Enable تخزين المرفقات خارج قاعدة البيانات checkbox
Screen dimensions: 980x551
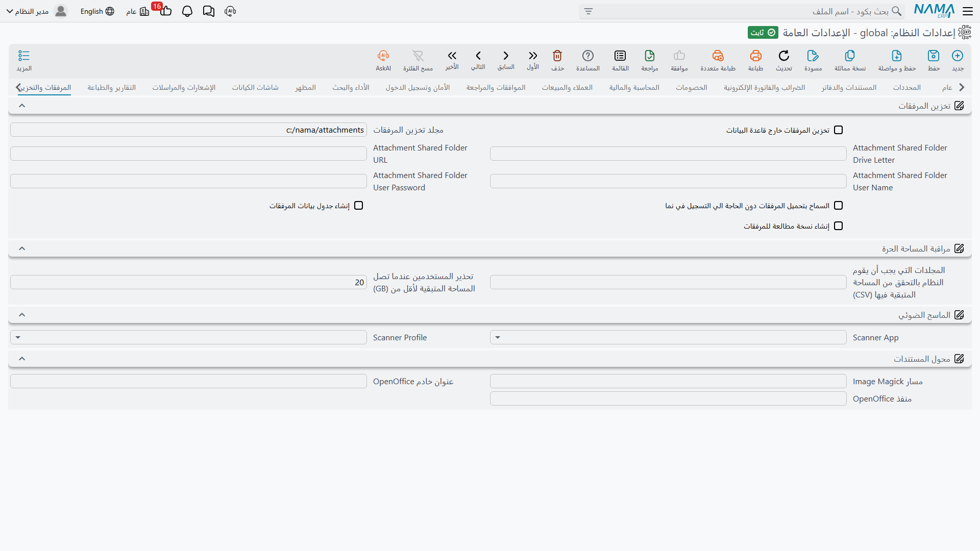839,130
